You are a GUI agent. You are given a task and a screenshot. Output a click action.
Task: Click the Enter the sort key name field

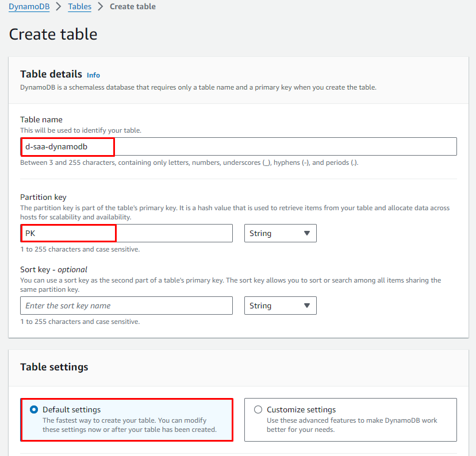pos(126,306)
